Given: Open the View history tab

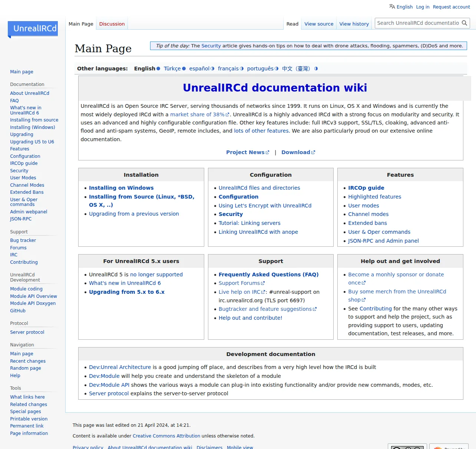Looking at the screenshot, I should (354, 24).
